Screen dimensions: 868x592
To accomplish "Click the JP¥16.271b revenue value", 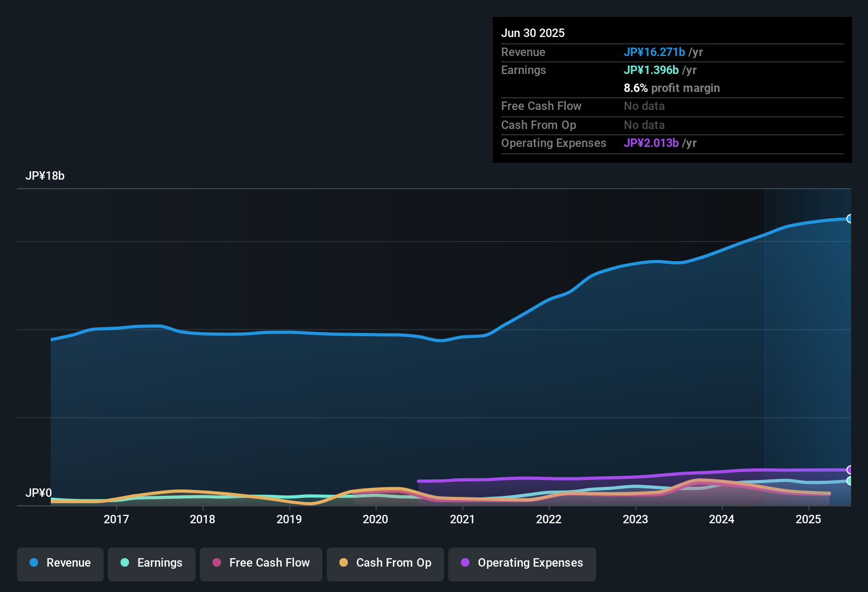I will [654, 52].
